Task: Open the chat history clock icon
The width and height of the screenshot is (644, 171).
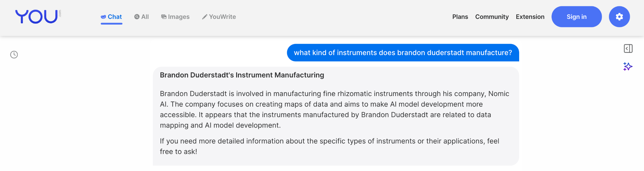Action: click(x=14, y=55)
